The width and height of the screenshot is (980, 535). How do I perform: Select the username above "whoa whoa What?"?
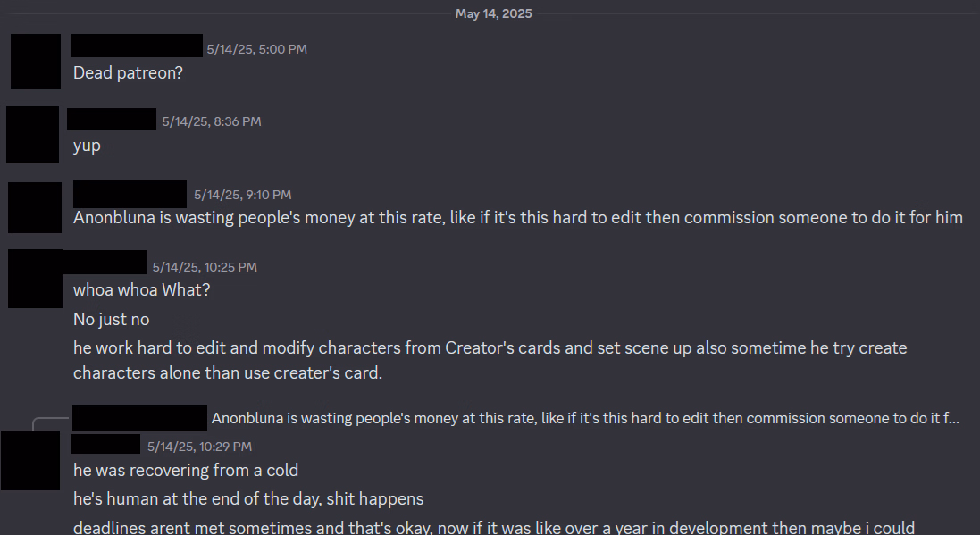109,263
